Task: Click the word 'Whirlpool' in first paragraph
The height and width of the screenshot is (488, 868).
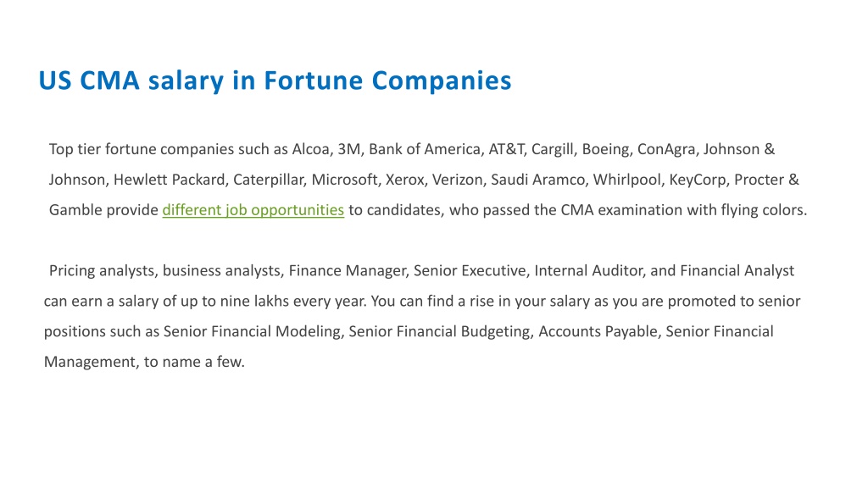Action: [627, 180]
